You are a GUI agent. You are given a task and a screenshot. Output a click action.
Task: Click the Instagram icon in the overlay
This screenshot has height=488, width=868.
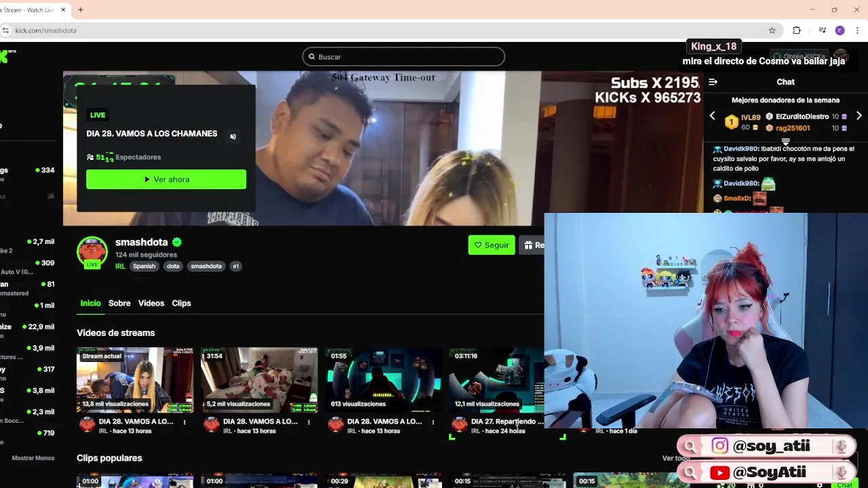tap(719, 446)
